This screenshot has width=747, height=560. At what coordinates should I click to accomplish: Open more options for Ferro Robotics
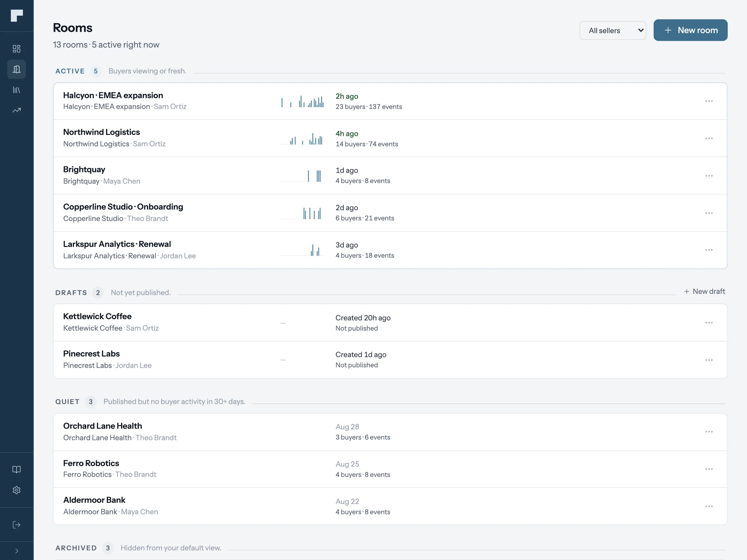click(x=709, y=469)
